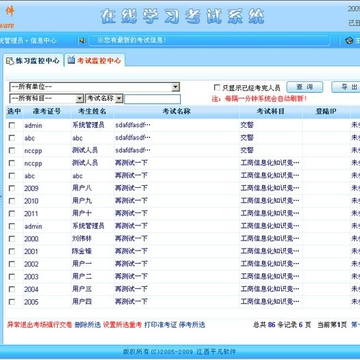Check the row for 用户八 (2009)
360x360 pixels.
[12, 188]
